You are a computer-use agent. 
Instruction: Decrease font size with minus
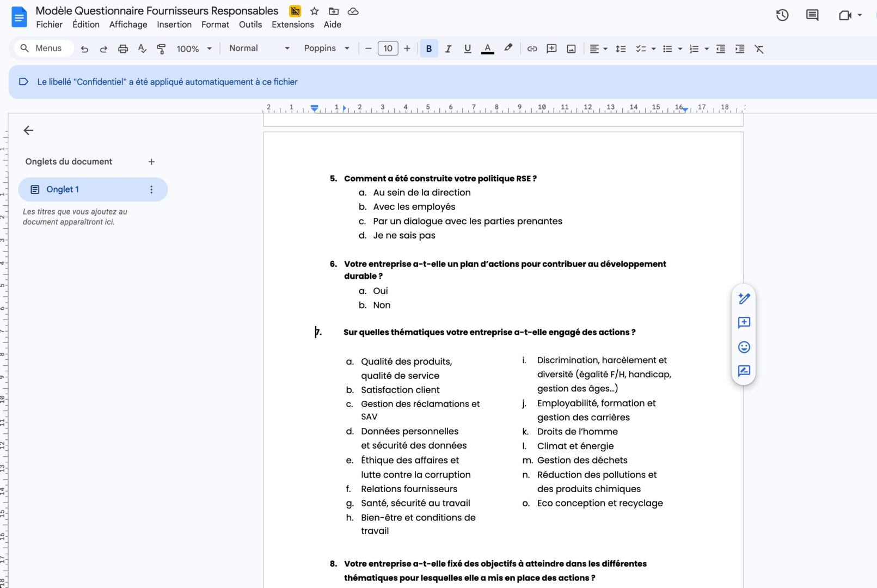tap(368, 48)
